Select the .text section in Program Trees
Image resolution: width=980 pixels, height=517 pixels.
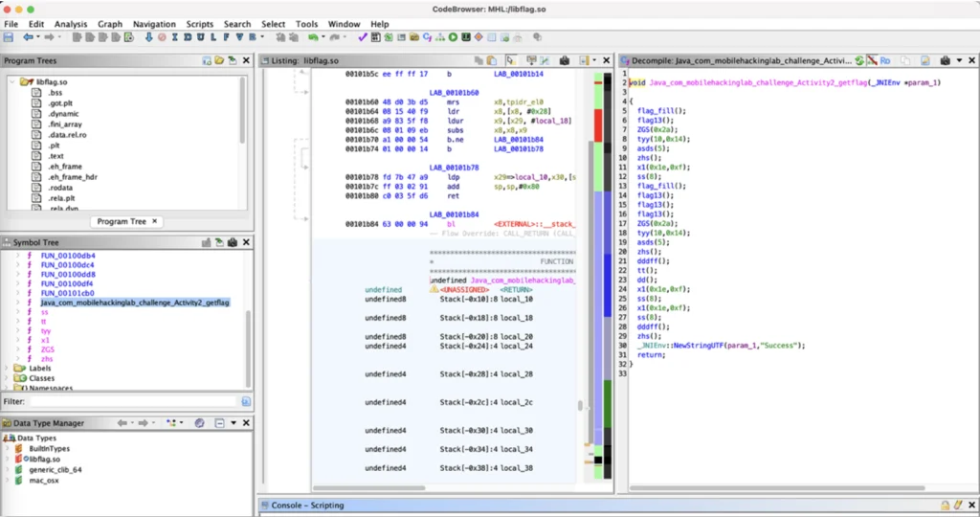click(56, 156)
